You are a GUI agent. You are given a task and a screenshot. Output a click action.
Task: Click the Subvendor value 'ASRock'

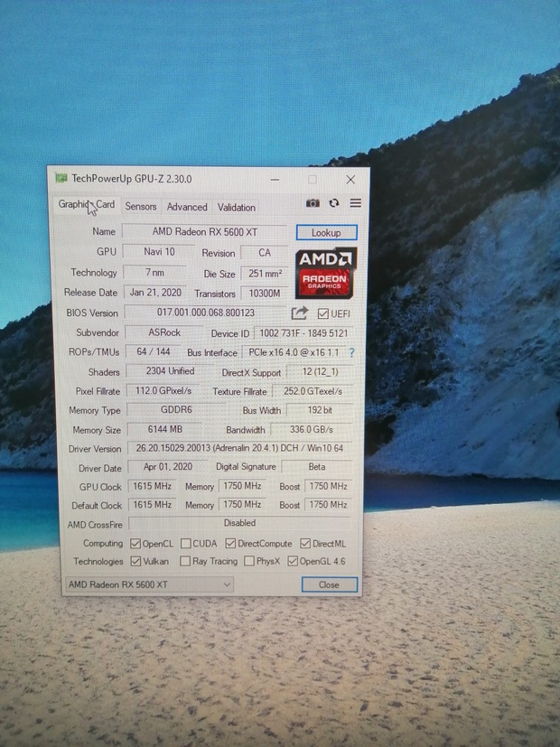pyautogui.click(x=164, y=332)
